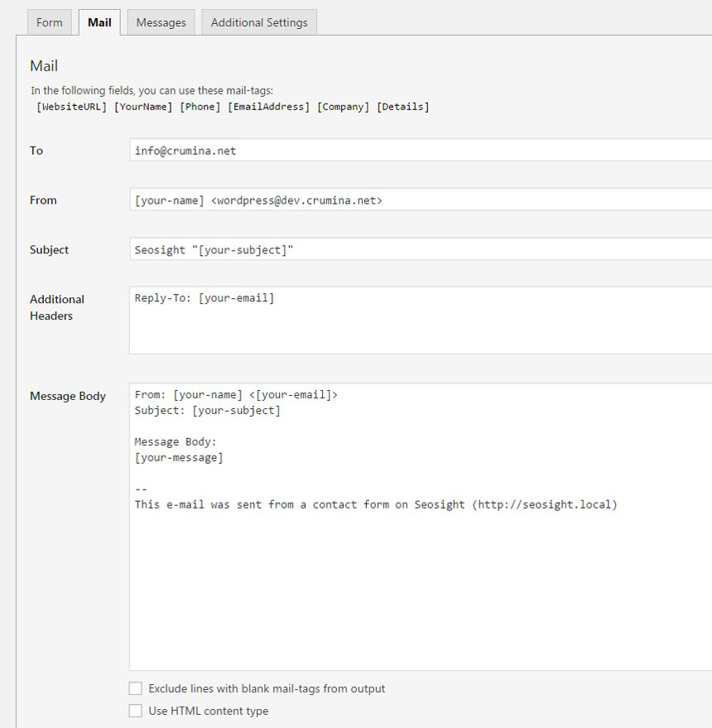Click the "Message Body" field label
Screen dimensions: 712x728
tap(68, 396)
